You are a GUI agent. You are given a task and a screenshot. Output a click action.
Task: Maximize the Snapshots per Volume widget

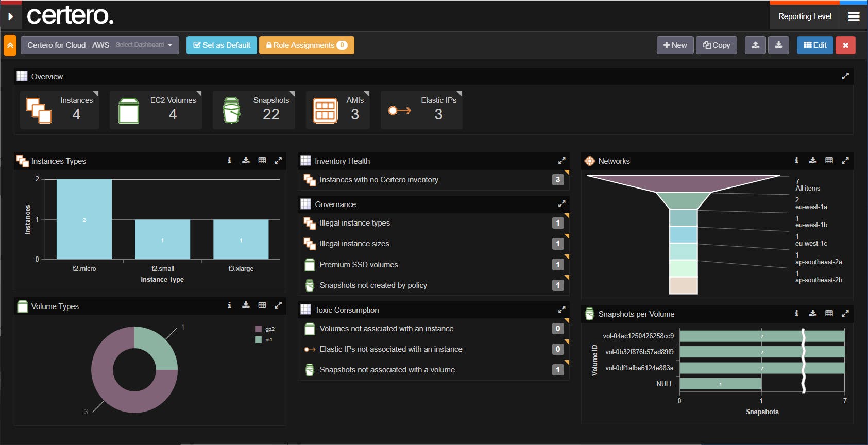click(845, 313)
